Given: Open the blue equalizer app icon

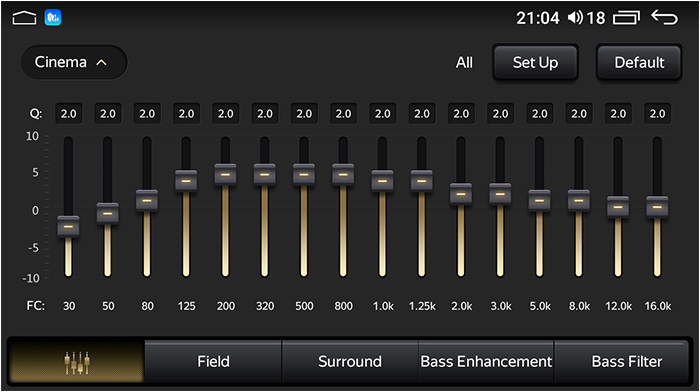Looking at the screenshot, I should [x=53, y=18].
